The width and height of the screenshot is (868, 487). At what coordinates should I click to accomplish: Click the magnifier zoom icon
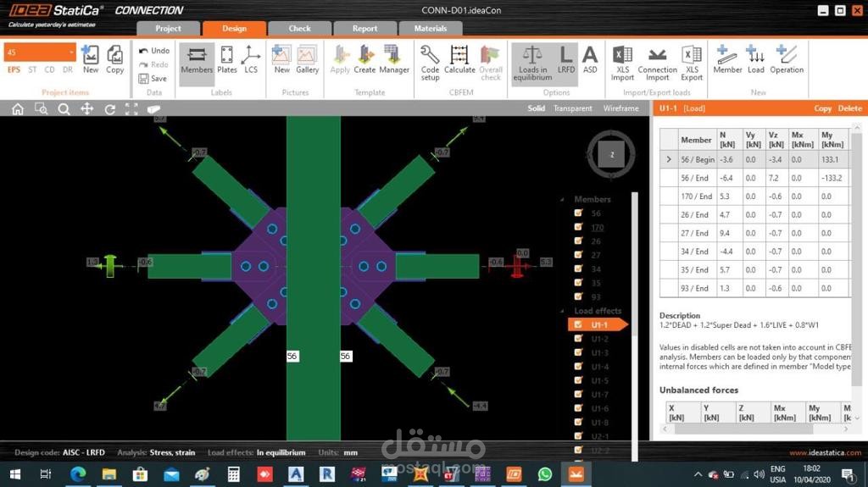[x=64, y=109]
